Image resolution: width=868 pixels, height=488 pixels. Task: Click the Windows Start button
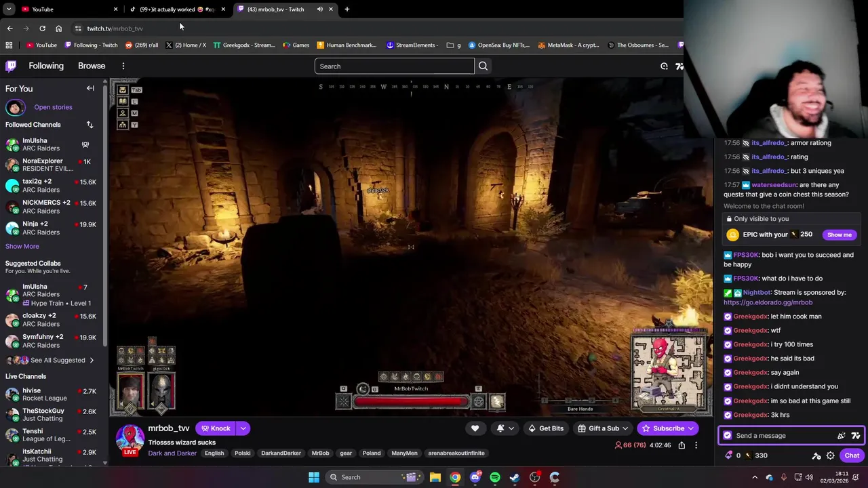coord(313,477)
